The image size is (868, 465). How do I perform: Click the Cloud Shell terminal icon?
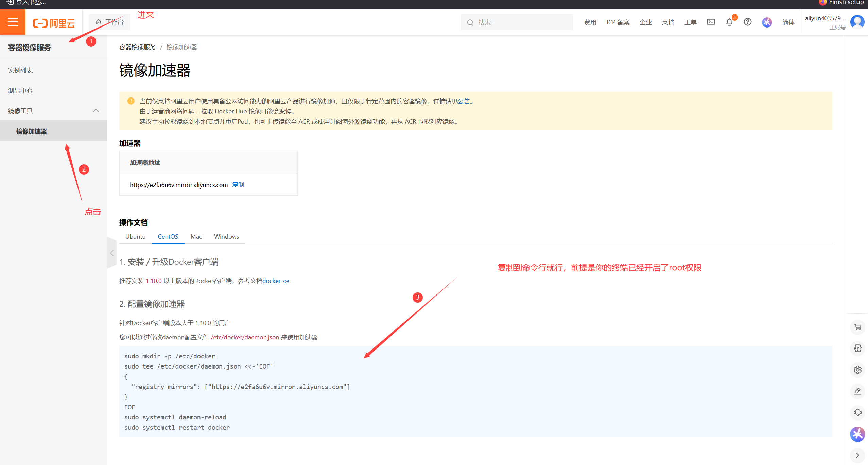711,22
